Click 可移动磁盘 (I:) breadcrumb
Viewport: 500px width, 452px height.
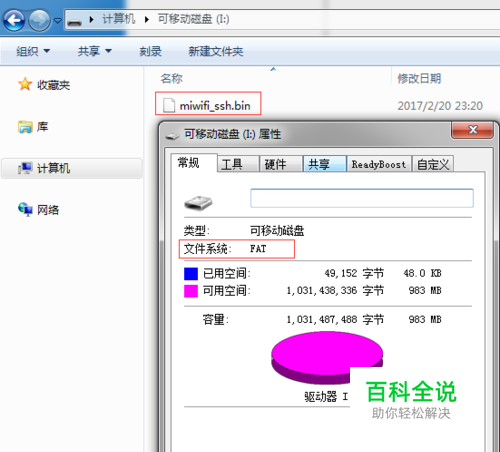193,19
